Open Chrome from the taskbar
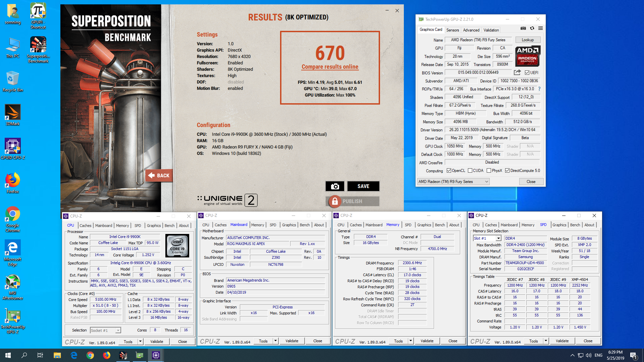Screen dimensions: 644x362 pyautogui.click(x=90, y=355)
